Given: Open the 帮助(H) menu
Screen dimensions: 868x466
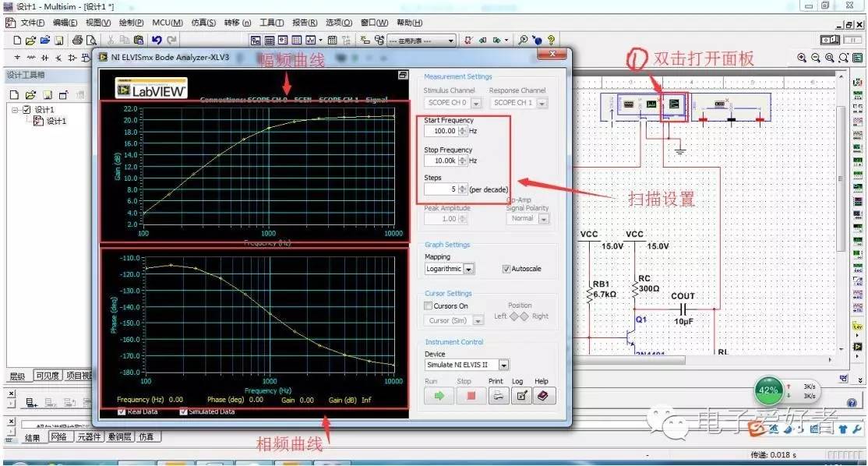Looking at the screenshot, I should [x=409, y=23].
